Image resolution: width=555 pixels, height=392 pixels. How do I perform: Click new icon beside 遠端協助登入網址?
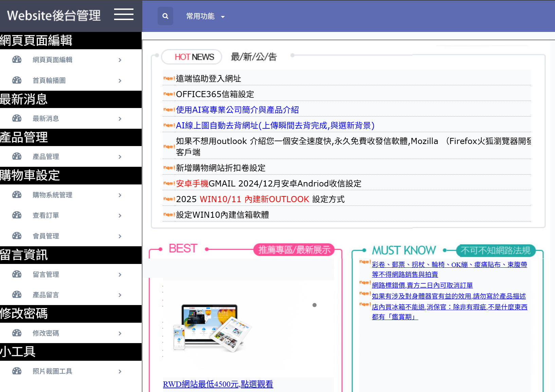[169, 78]
